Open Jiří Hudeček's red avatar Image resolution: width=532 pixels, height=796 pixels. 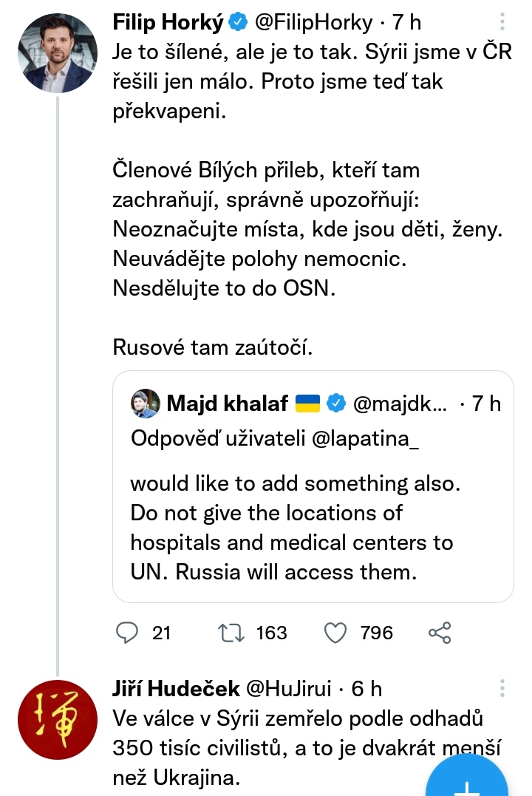[57, 719]
